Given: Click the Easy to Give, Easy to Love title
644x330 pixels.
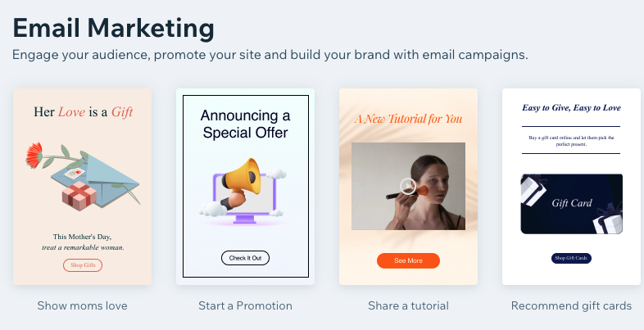Looking at the screenshot, I should click(571, 108).
